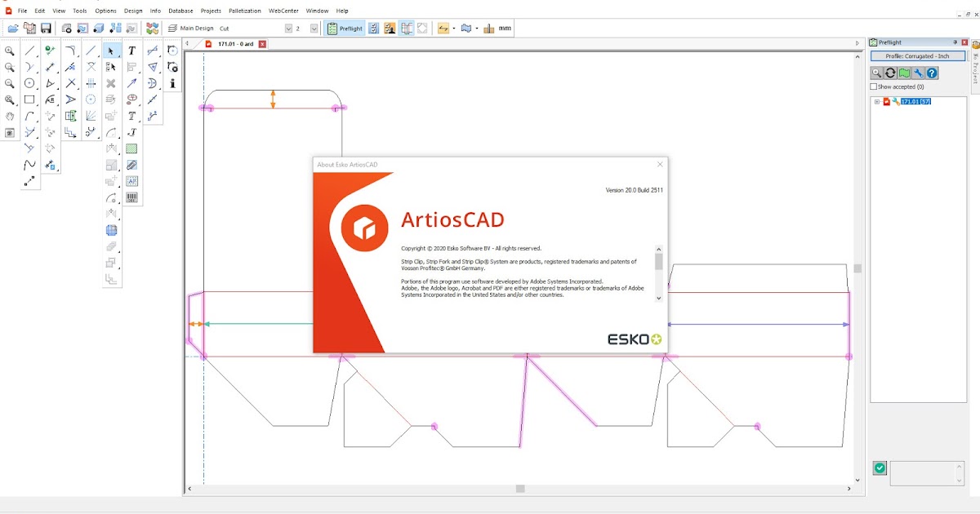
Task: Click the green board icon in Preflight
Action: point(905,73)
